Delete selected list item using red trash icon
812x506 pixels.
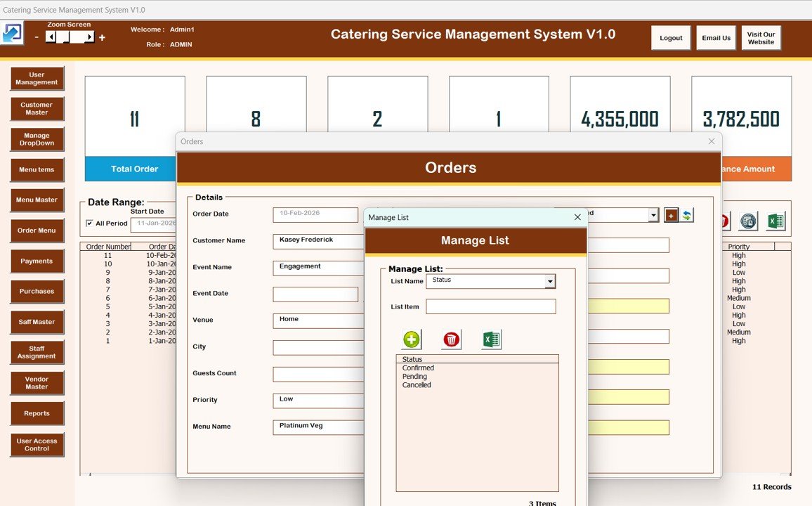click(450, 339)
